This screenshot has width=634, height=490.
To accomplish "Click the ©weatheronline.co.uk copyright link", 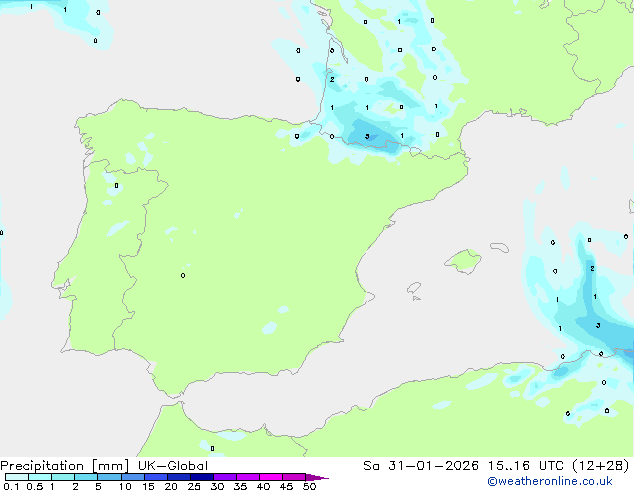I will click(x=550, y=481).
